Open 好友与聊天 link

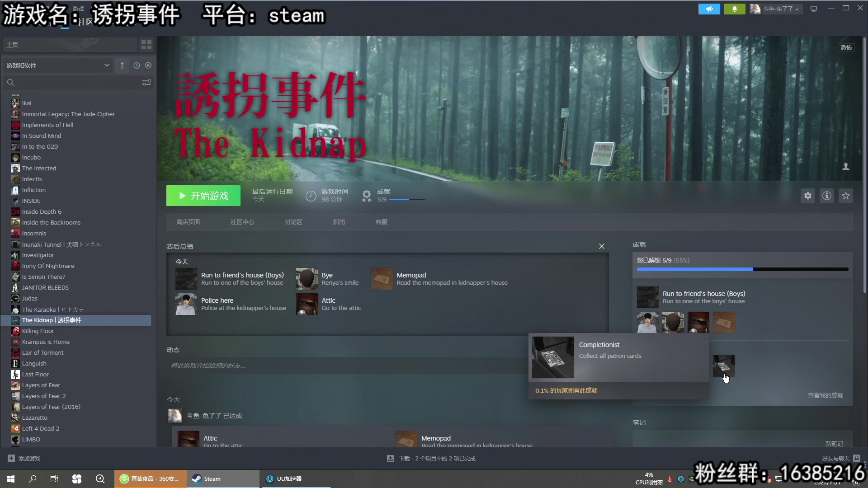coord(835,458)
